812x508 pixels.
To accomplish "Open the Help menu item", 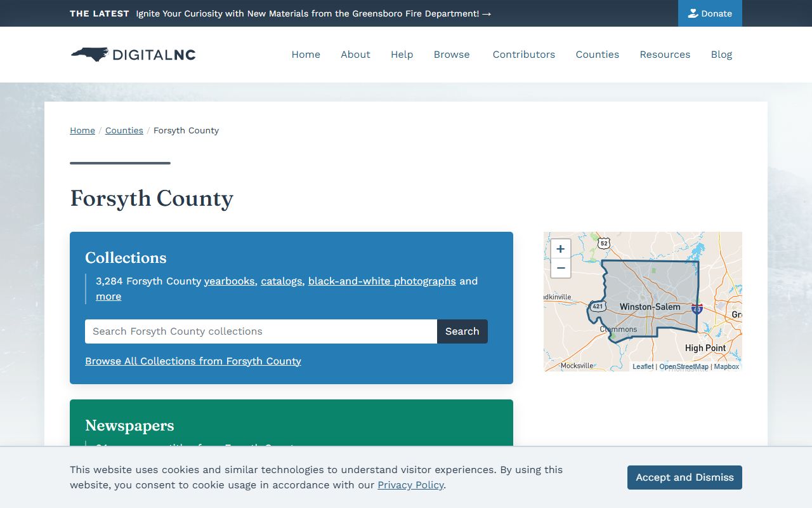I will (x=402, y=55).
